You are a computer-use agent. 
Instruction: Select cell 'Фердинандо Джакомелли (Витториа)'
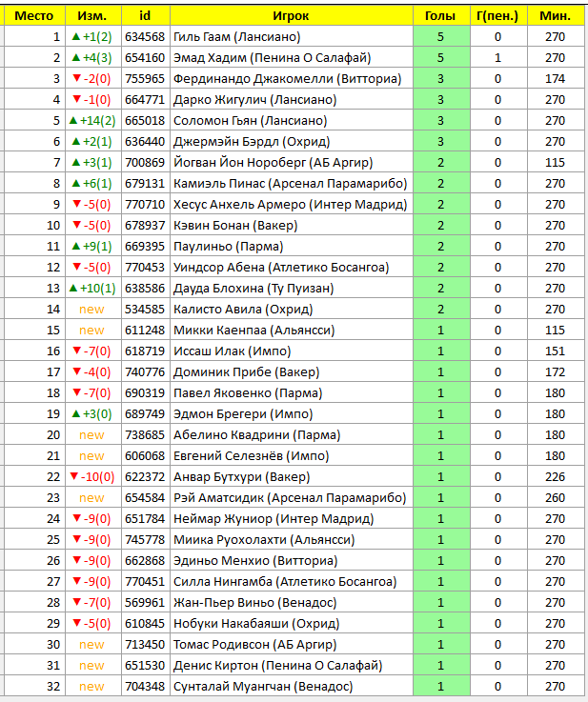coord(291,79)
